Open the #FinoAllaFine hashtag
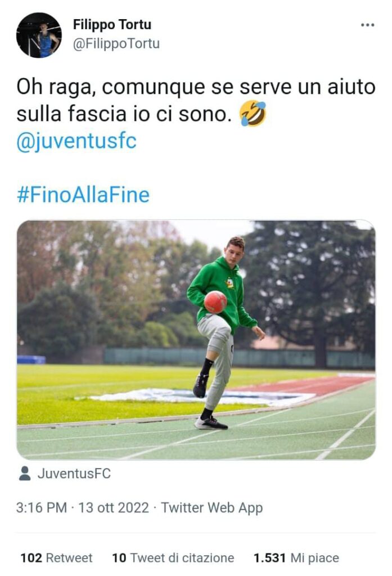The image size is (392, 576). (x=83, y=195)
